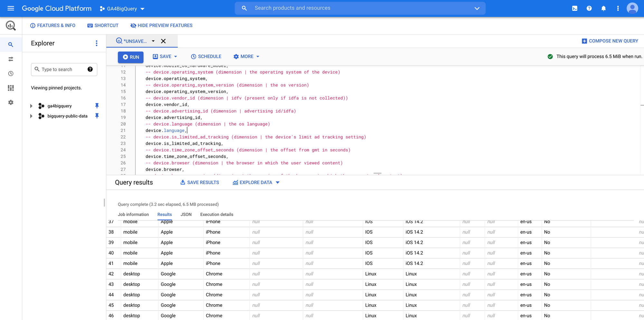Open Scheduled queries clock icon in sidebar
Screen dimensions: 644x320
pyautogui.click(x=11, y=73)
